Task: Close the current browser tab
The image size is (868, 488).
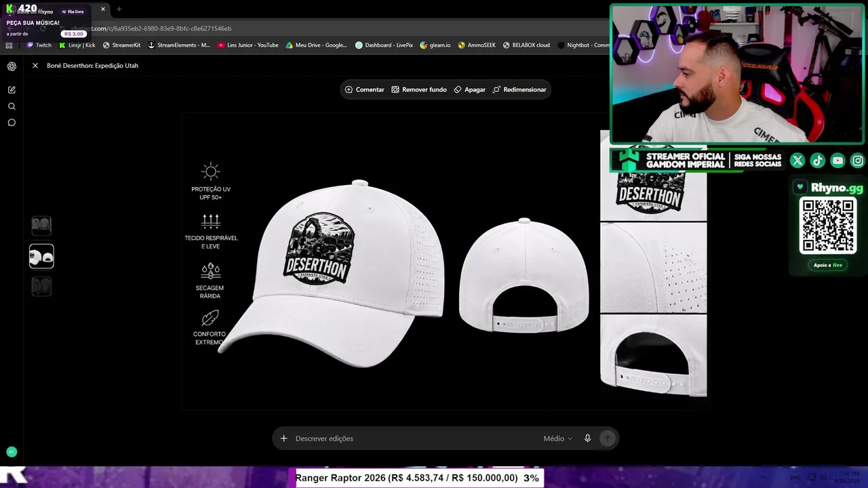Action: [103, 9]
